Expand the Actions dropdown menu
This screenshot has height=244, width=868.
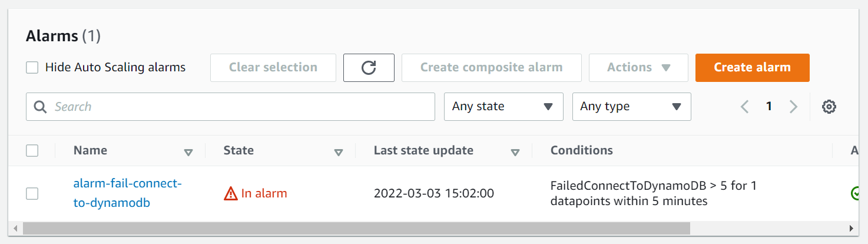638,68
